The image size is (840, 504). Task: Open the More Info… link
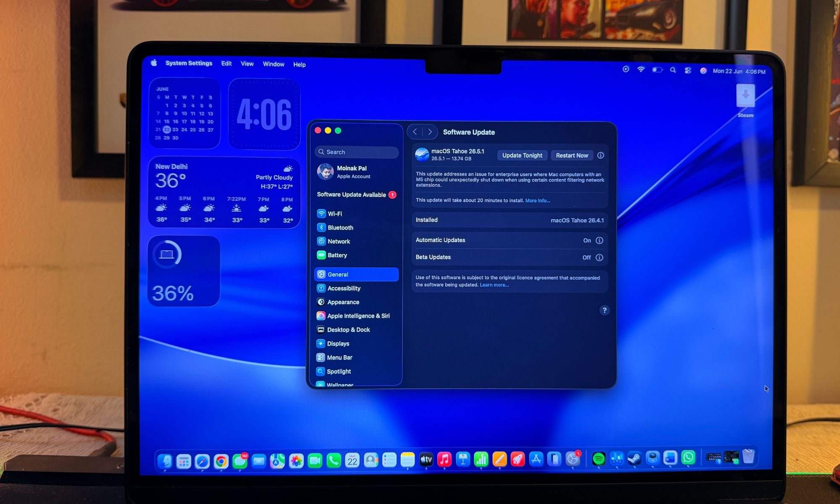click(x=538, y=201)
